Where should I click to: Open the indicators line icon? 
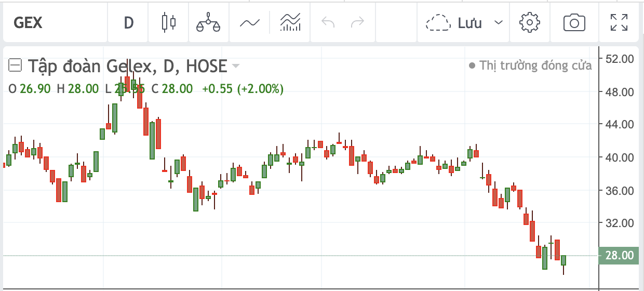pos(249,23)
